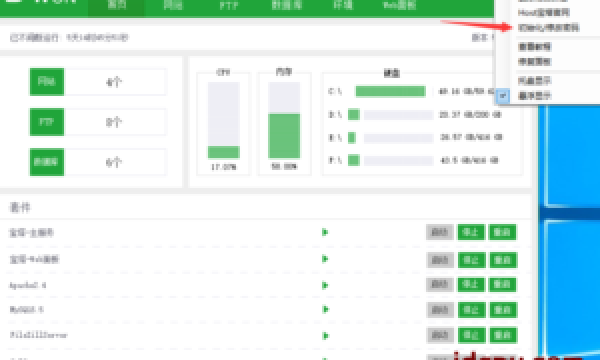Stop the MySQL service
The height and width of the screenshot is (360, 600).
(471, 310)
